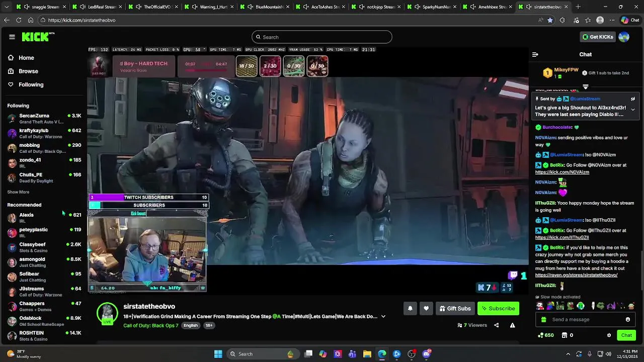Open user profile avatar menu
Viewport: 644px width, 362px height.
point(624,37)
